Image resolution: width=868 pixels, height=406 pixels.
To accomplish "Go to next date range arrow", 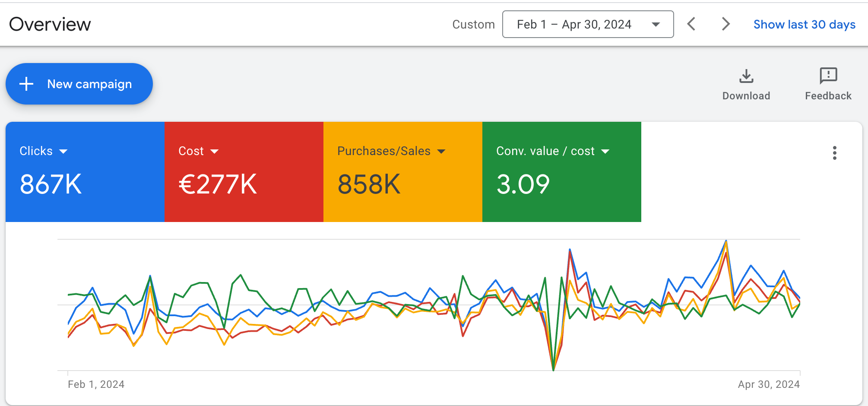I will point(725,24).
